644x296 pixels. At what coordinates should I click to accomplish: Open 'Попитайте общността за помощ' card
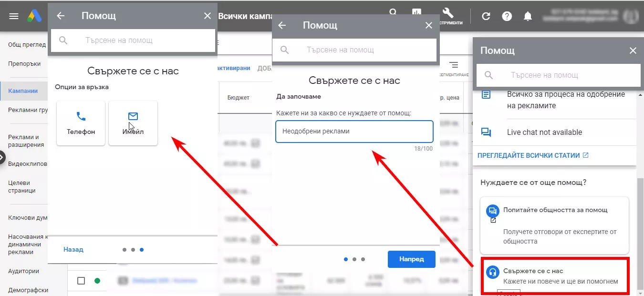pos(554,225)
